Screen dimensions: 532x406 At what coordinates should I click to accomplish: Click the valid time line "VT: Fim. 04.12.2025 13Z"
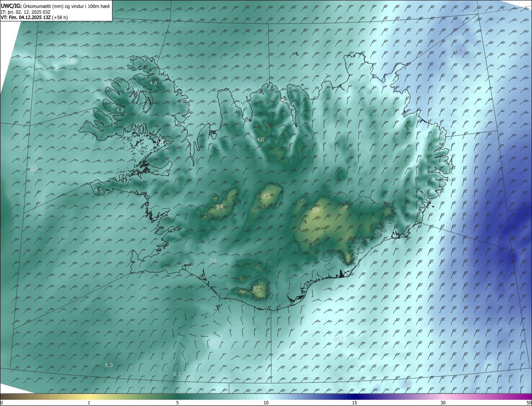[x=26, y=17]
